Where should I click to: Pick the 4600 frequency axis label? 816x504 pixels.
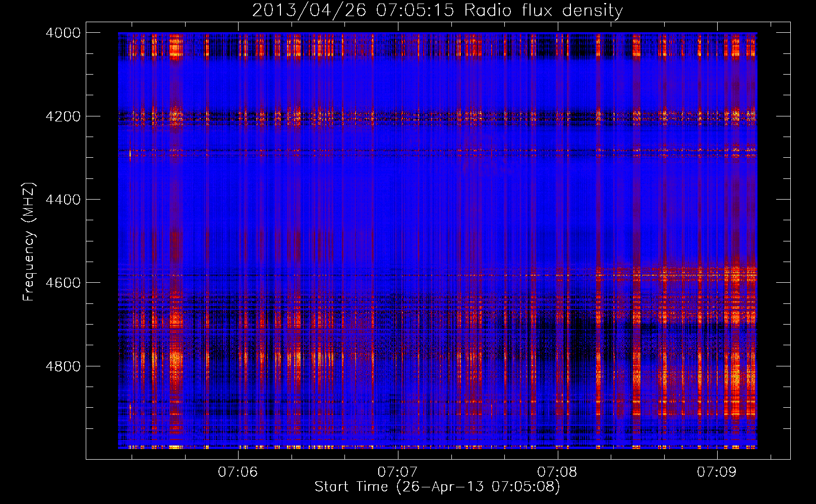[x=63, y=283]
